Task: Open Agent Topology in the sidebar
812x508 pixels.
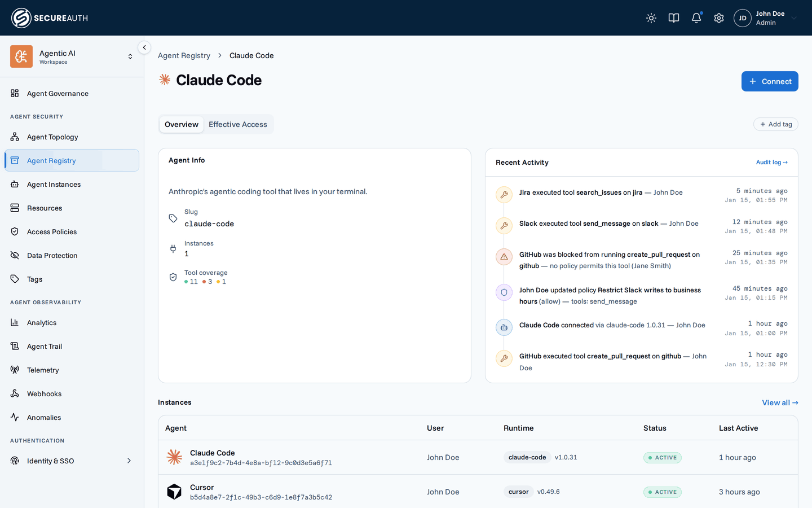Action: click(72, 137)
